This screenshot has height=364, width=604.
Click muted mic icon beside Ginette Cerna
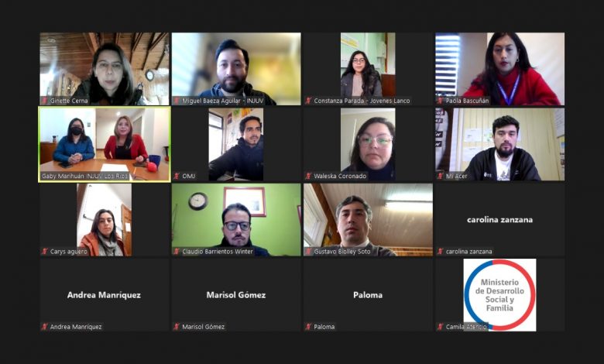pos(45,101)
